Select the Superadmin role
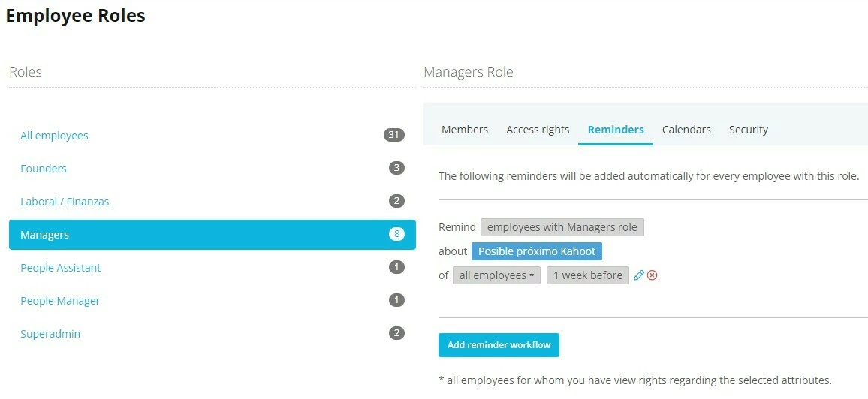The width and height of the screenshot is (868, 399). pos(212,334)
